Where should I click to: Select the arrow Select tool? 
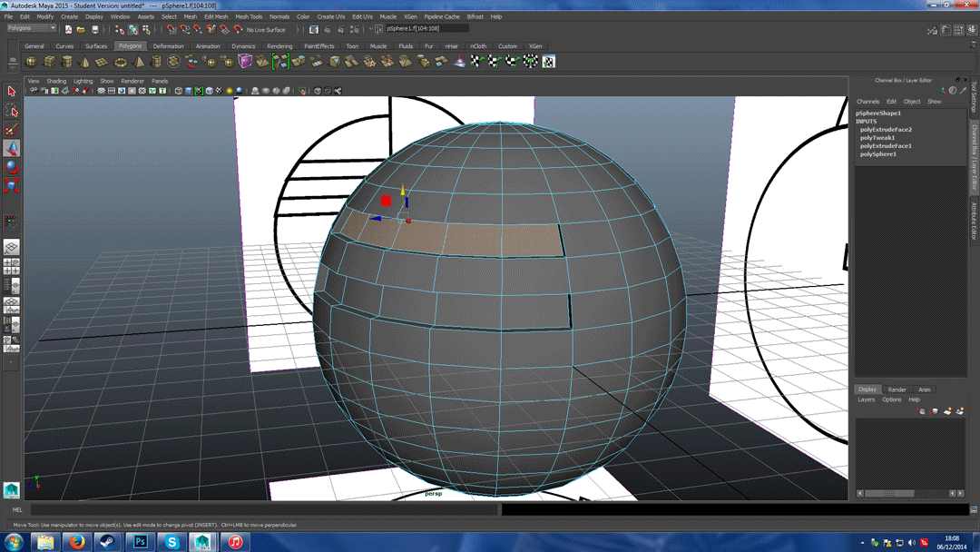[11, 92]
